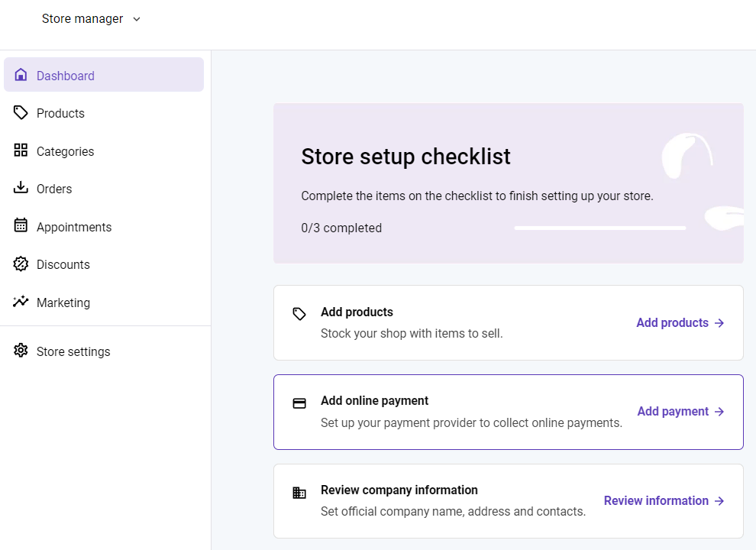Click the building icon for company information
Image resolution: width=756 pixels, height=550 pixels.
(x=299, y=493)
